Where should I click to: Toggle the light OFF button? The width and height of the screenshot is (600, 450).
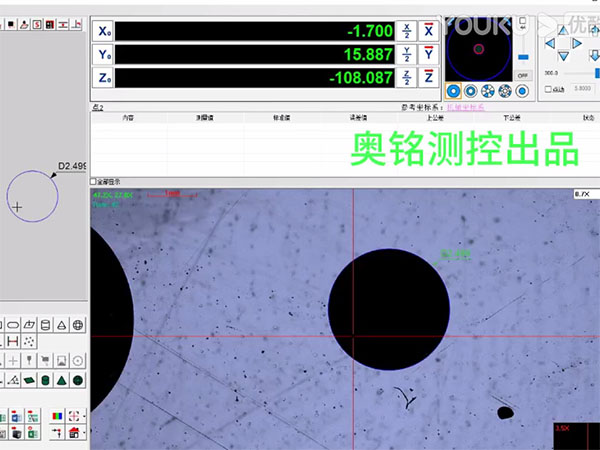[x=521, y=75]
